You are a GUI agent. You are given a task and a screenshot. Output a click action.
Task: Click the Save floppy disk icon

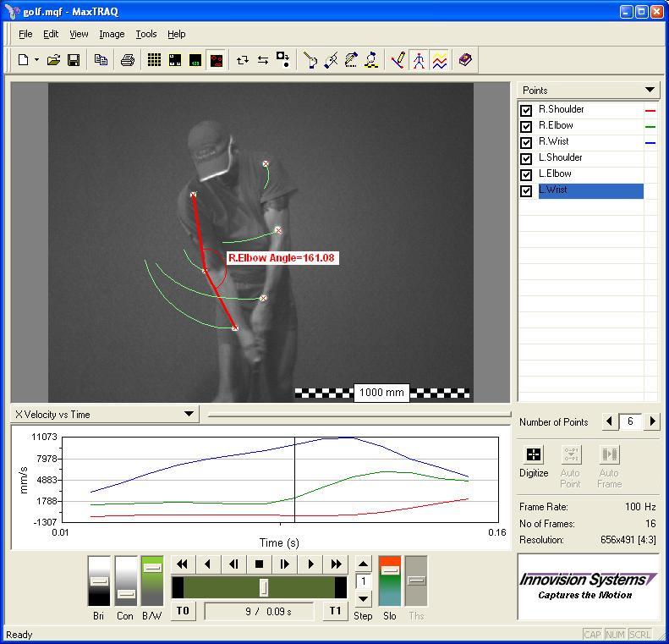coord(74,60)
